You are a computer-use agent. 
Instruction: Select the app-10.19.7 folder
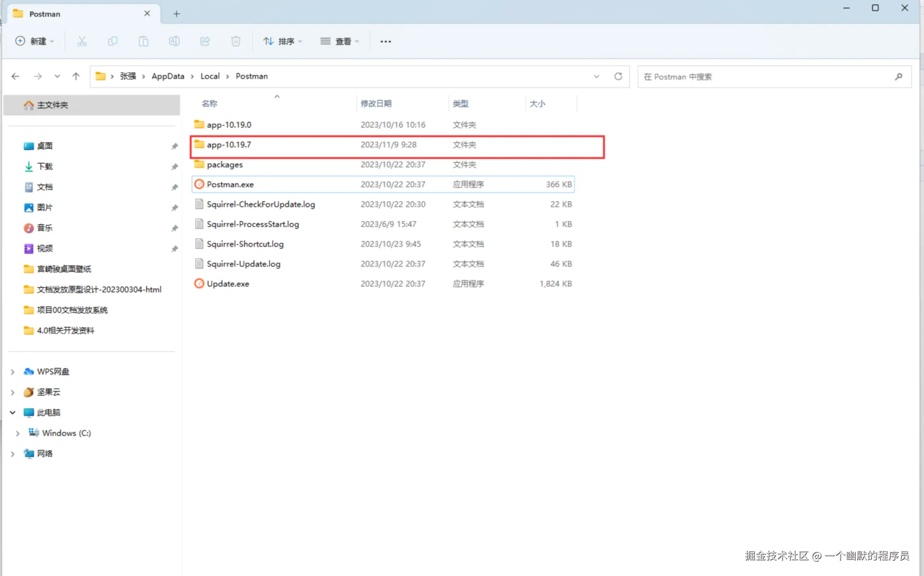coord(229,145)
